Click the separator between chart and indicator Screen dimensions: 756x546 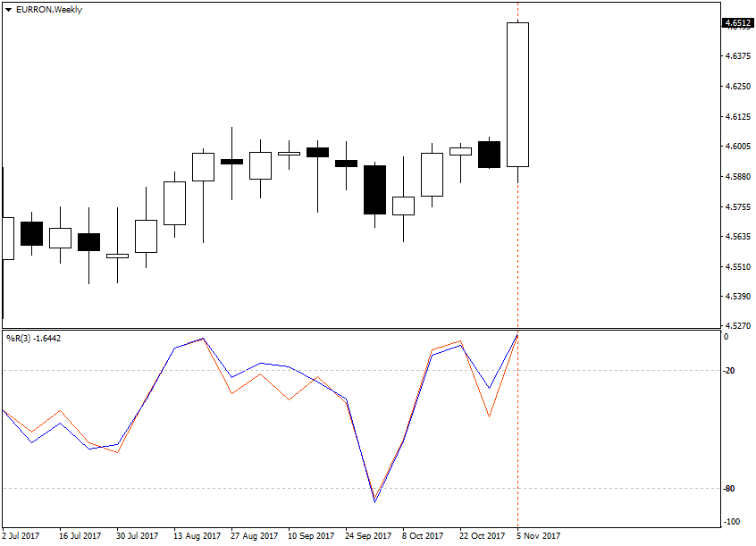[x=361, y=330]
